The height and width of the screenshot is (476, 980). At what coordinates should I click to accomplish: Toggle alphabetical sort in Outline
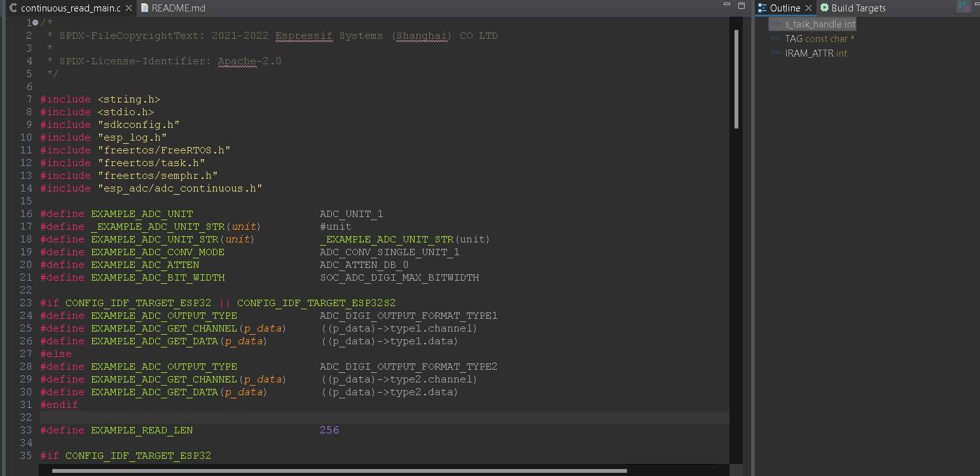tap(963, 7)
